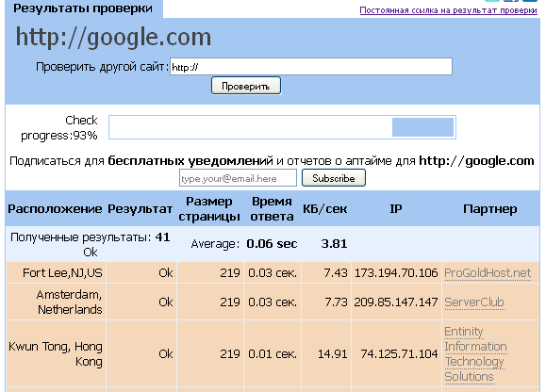Click the Проверить button
The height and width of the screenshot is (392, 546).
[x=246, y=86]
